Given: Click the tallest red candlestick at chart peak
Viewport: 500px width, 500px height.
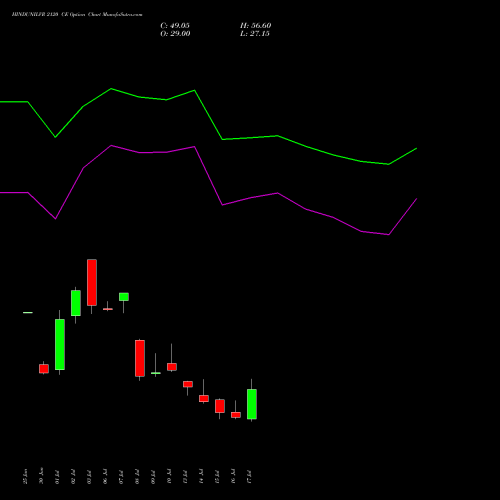Looking at the screenshot, I should [92, 282].
